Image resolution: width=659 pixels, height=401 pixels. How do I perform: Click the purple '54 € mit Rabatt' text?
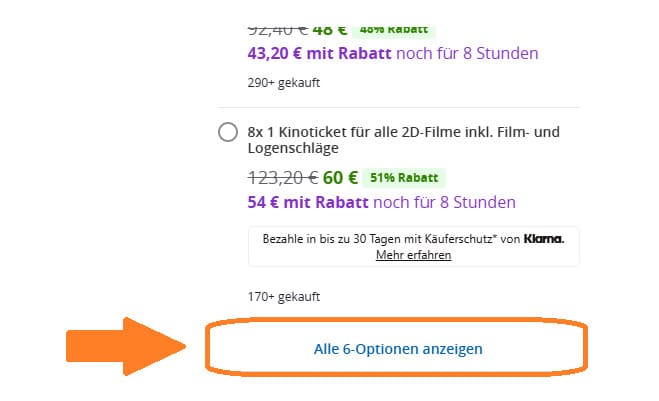(308, 202)
